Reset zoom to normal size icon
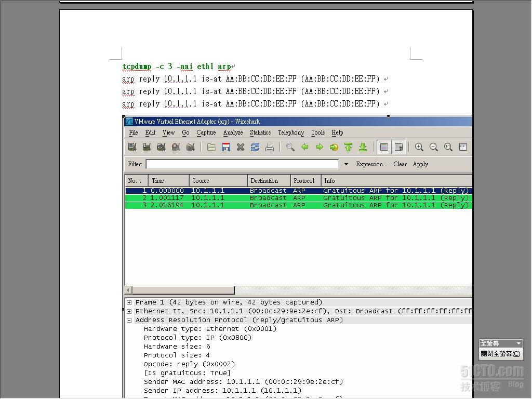This screenshot has width=532, height=399. point(448,147)
